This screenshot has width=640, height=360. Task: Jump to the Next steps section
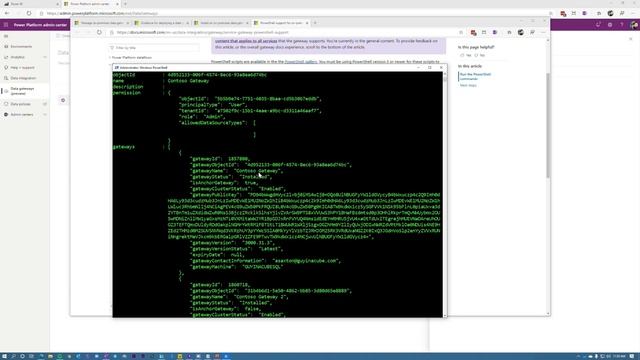pyautogui.click(x=468, y=85)
